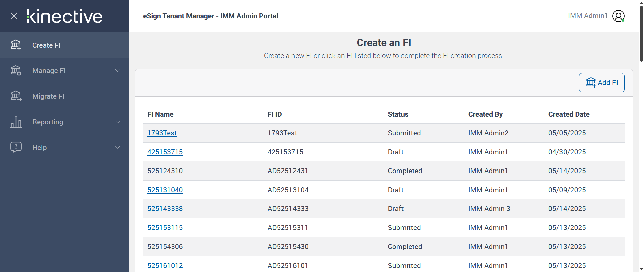
Task: Click the Kinective logo
Action: [x=65, y=16]
